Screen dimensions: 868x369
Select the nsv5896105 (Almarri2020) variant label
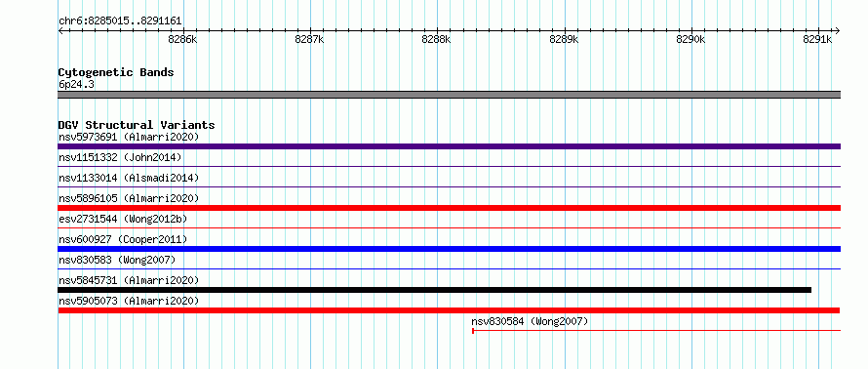point(129,198)
